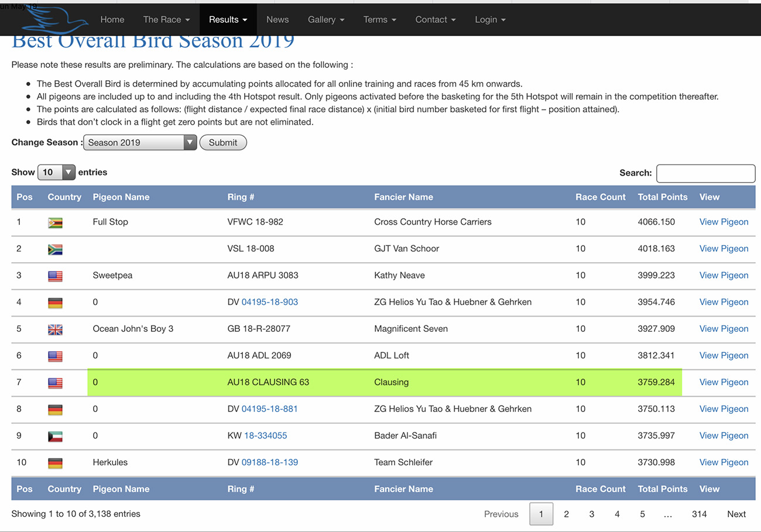Open ring number link 04195-18-903

tap(269, 302)
